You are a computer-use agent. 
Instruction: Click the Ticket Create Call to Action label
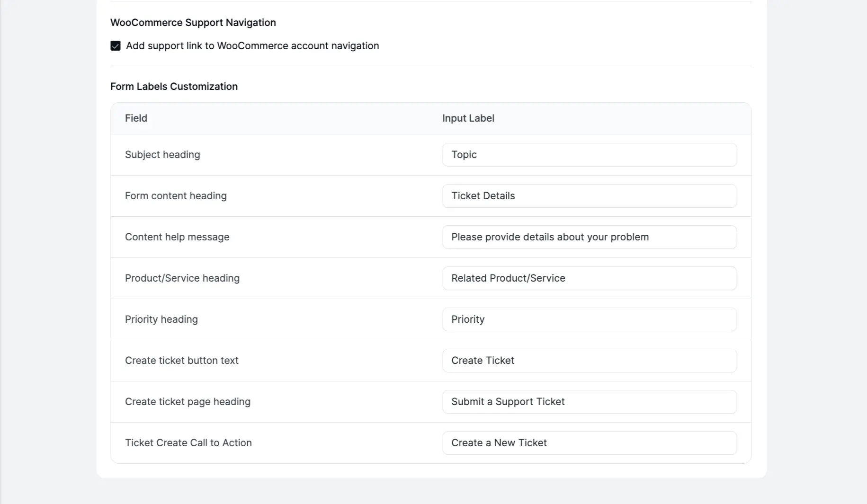pos(188,442)
